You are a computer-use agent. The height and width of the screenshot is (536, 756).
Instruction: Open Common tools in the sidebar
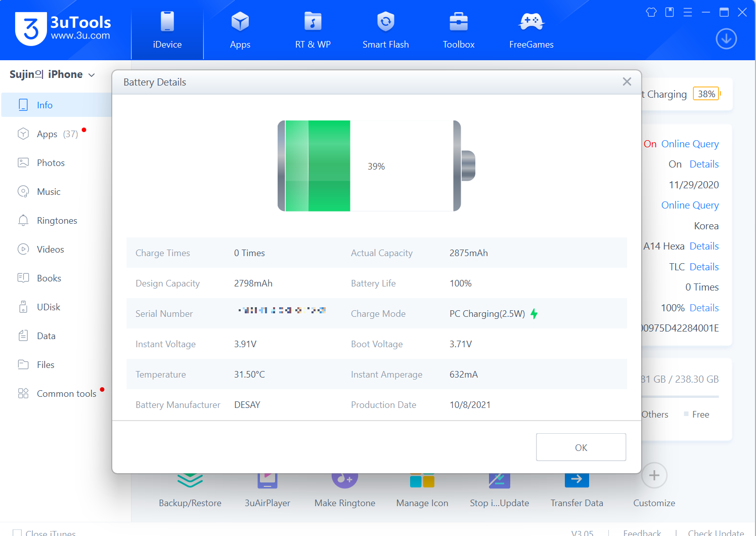coord(57,393)
